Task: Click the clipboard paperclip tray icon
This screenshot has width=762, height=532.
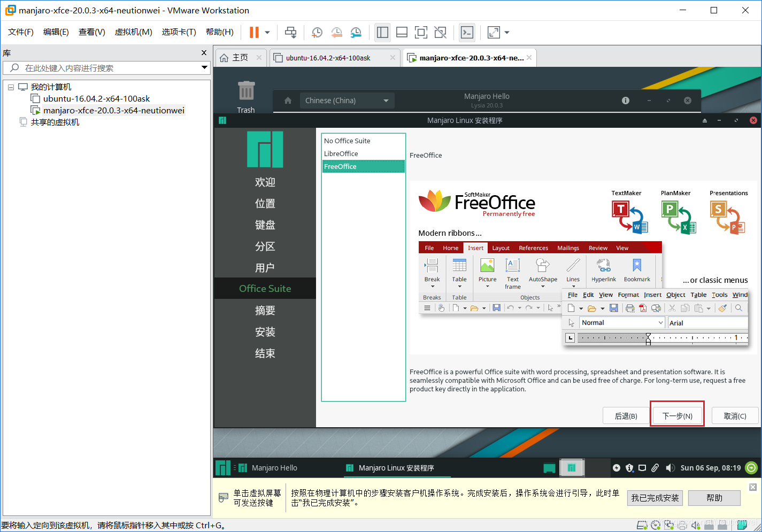Action: [x=655, y=468]
